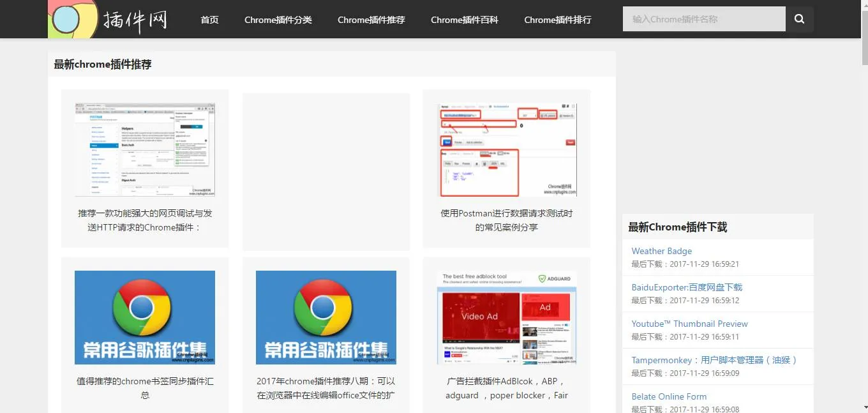Open article 2017年chrome插件推荐八期
Viewport: 868px width, 413px height.
pos(326,388)
